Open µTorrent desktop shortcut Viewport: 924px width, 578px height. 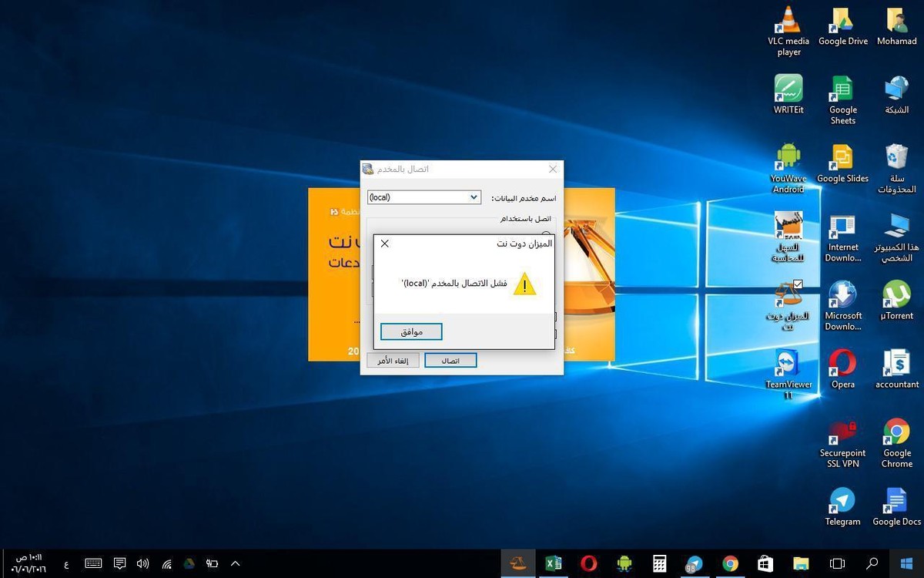pos(896,301)
